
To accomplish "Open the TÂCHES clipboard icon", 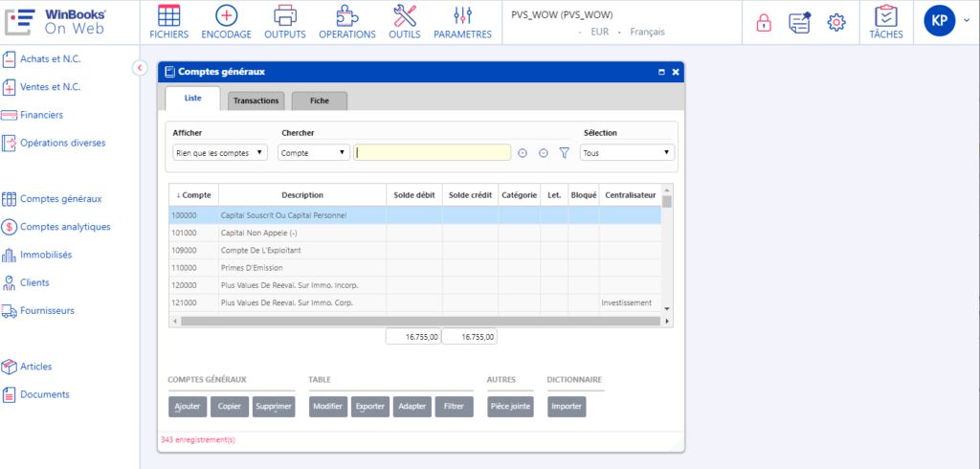I will click(x=885, y=15).
